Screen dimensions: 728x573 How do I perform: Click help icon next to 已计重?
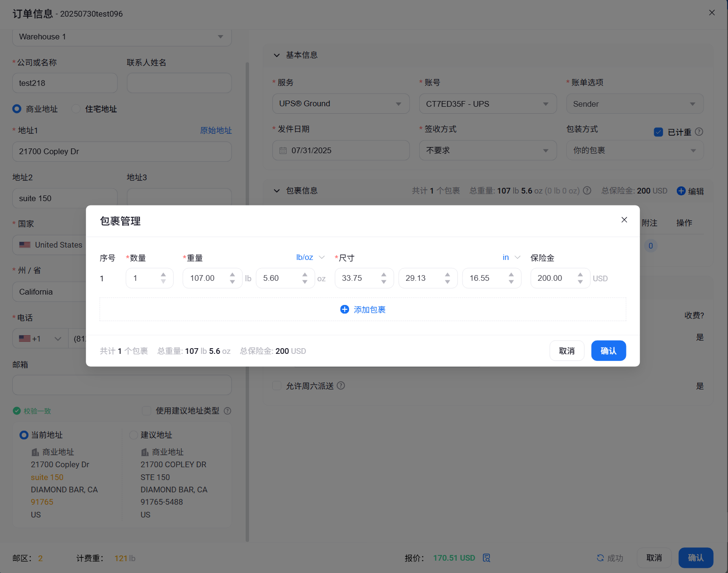[699, 132]
